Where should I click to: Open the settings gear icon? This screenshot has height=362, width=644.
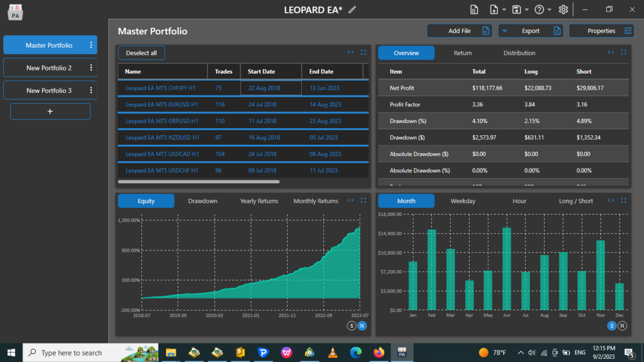point(563,10)
